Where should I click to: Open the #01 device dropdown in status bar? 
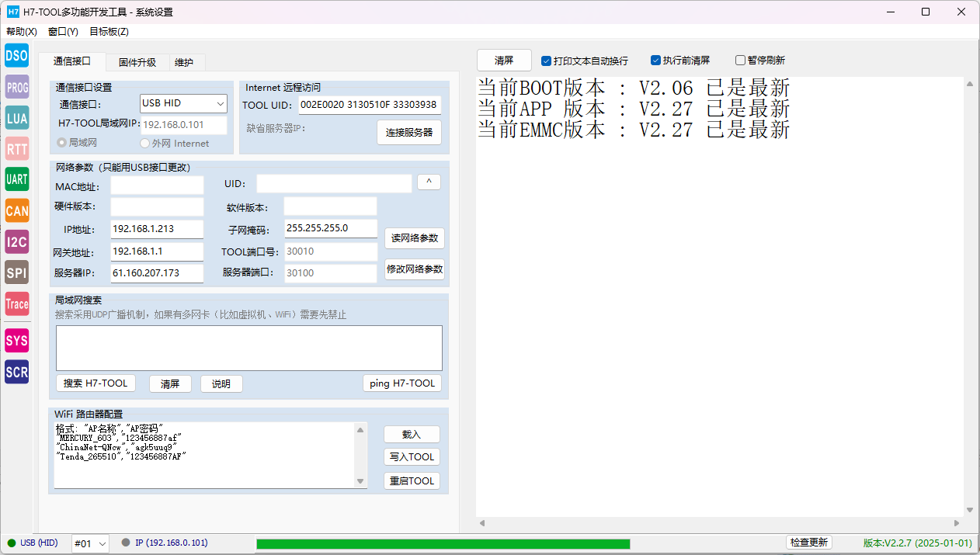point(90,543)
